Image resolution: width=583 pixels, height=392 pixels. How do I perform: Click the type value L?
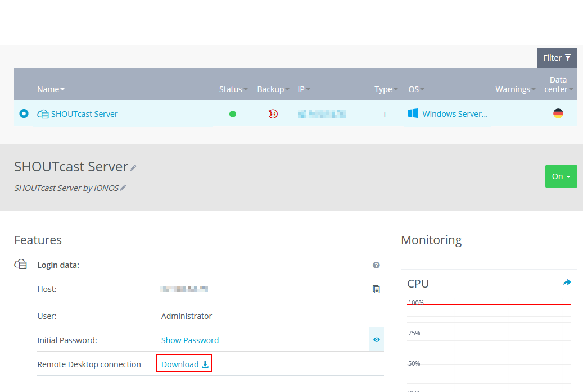386,115
